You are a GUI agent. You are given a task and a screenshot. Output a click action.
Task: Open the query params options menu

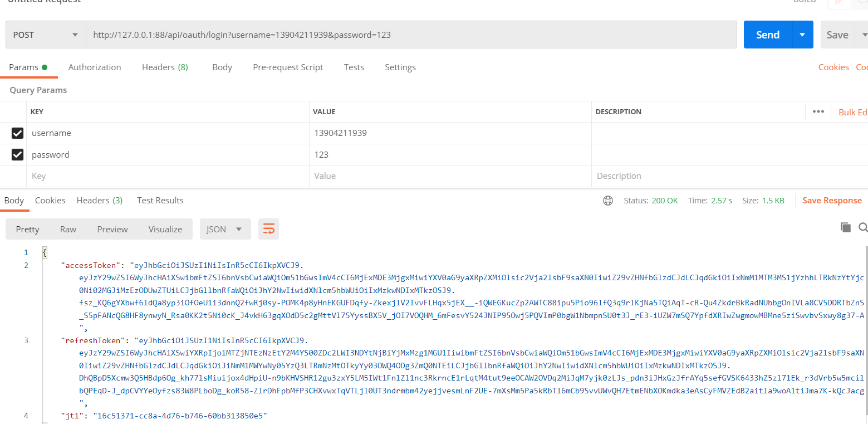[x=818, y=111]
